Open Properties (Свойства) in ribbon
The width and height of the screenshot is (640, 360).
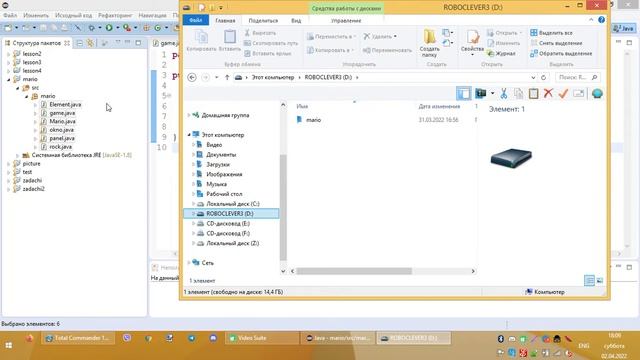tap(472, 43)
